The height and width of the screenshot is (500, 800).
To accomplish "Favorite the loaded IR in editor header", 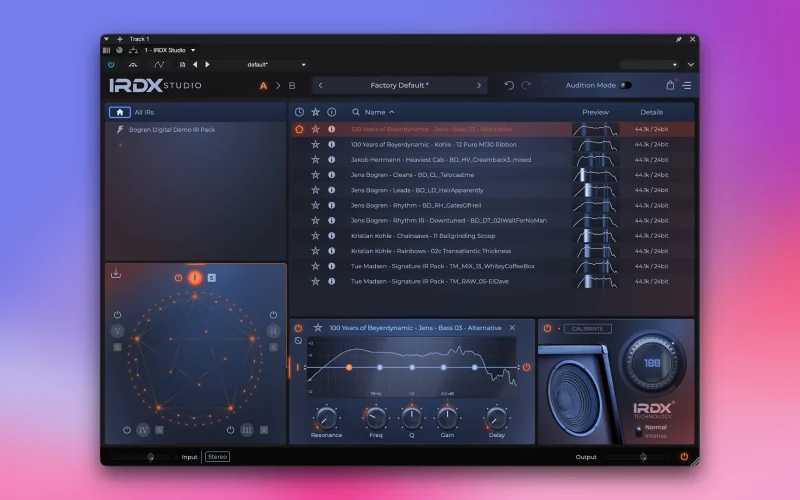I will [x=317, y=328].
